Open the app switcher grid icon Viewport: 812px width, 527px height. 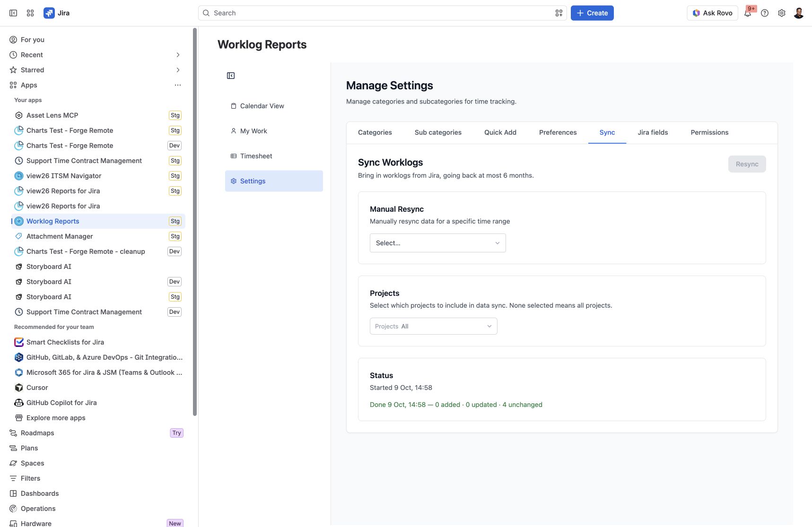click(30, 13)
